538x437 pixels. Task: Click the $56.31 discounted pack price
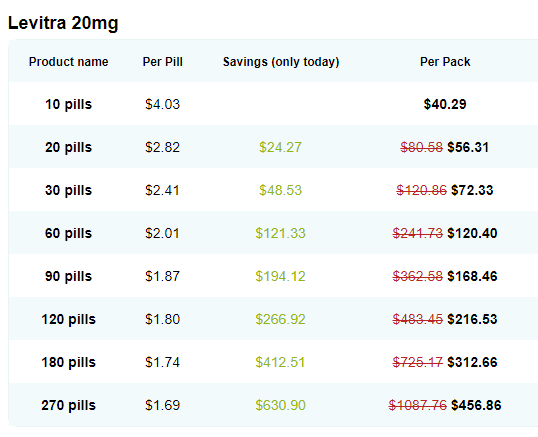[468, 147]
